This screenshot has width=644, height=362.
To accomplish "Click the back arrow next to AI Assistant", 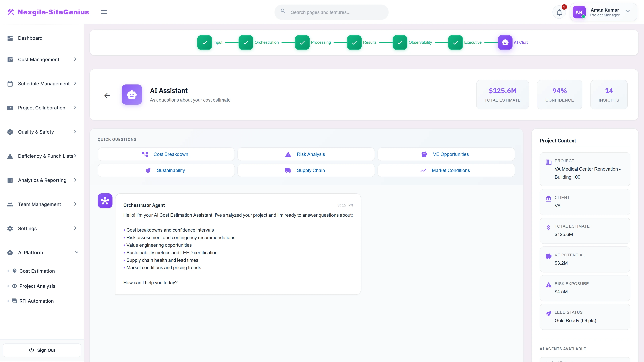I will tap(107, 95).
